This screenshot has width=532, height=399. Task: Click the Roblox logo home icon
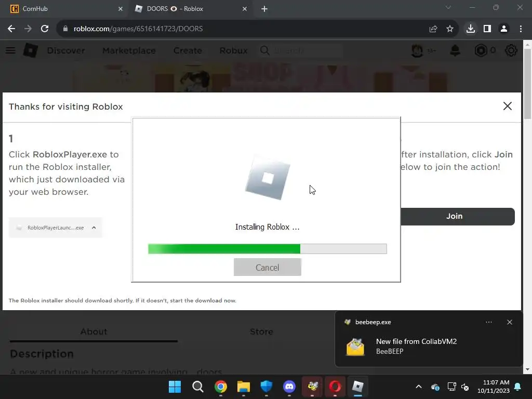[31, 50]
